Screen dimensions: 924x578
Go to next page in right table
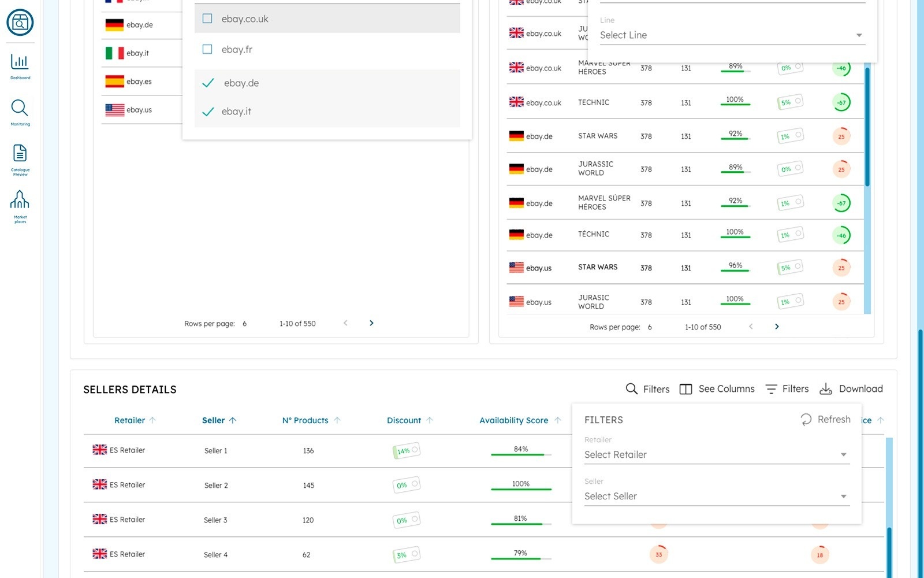tap(777, 327)
